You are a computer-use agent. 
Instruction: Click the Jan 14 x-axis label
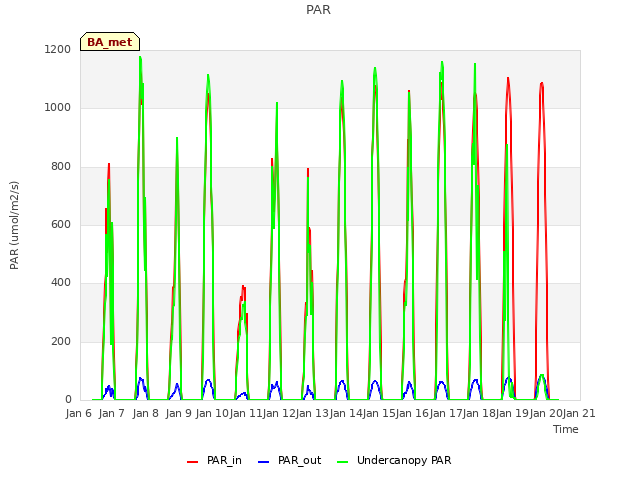pyautogui.click(x=346, y=413)
